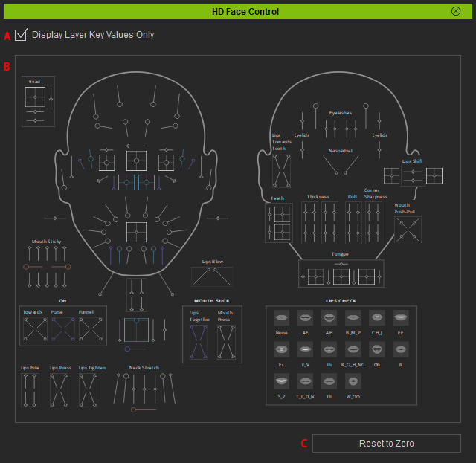Click the Mouth Press control box
This screenshot has width=476, height=463.
coord(226,342)
